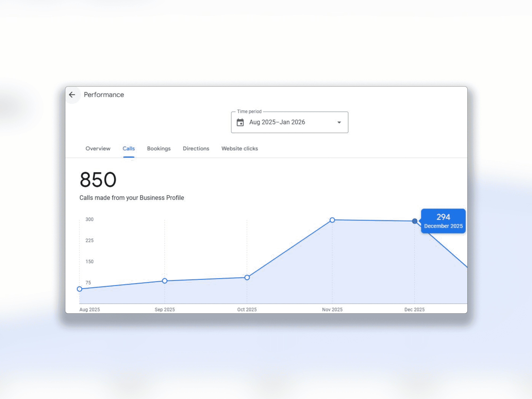Image resolution: width=532 pixels, height=399 pixels.
Task: Click the Sep 2025 data point
Action: tap(165, 281)
